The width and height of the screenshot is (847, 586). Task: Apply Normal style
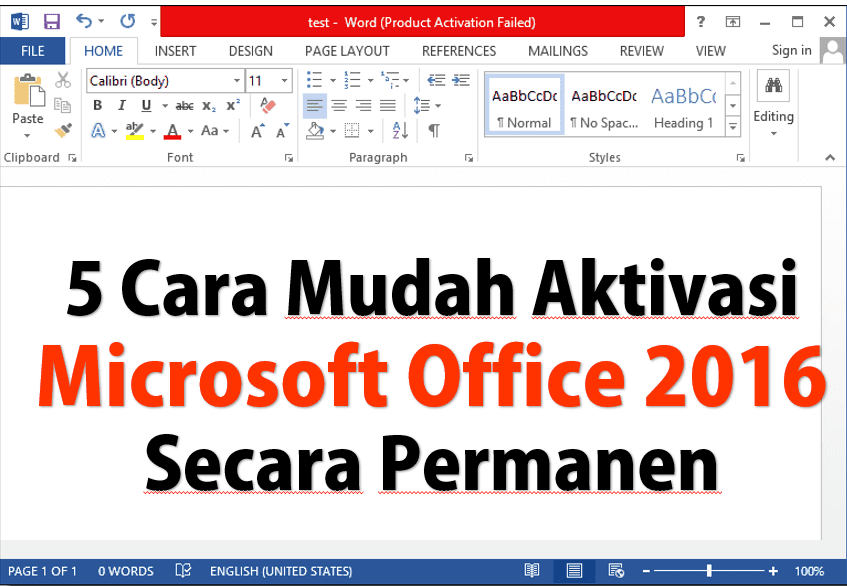525,105
